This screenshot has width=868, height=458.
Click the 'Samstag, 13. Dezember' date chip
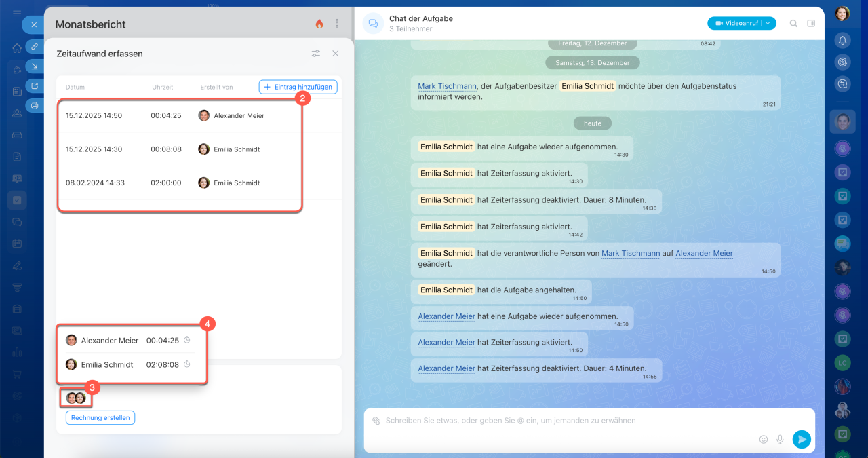(594, 62)
